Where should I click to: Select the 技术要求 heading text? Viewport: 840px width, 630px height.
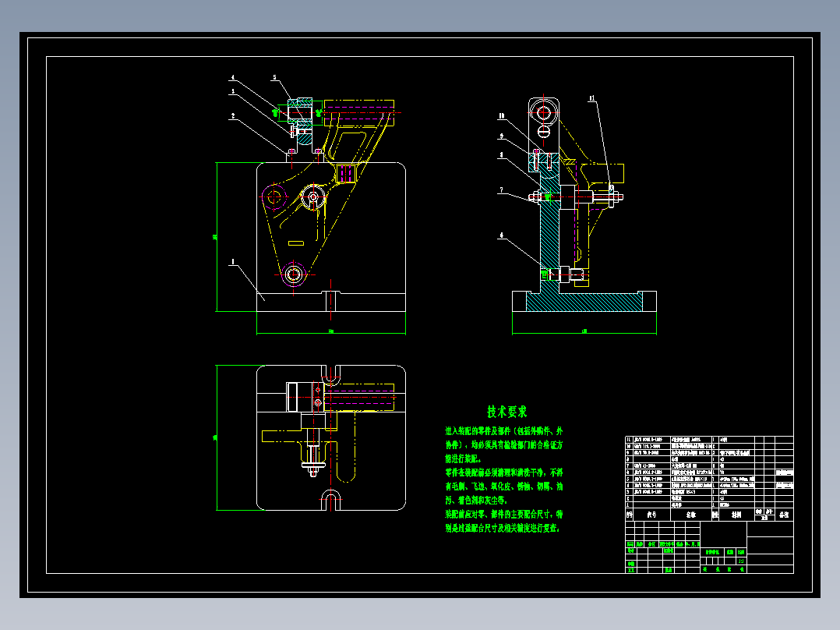(x=506, y=412)
